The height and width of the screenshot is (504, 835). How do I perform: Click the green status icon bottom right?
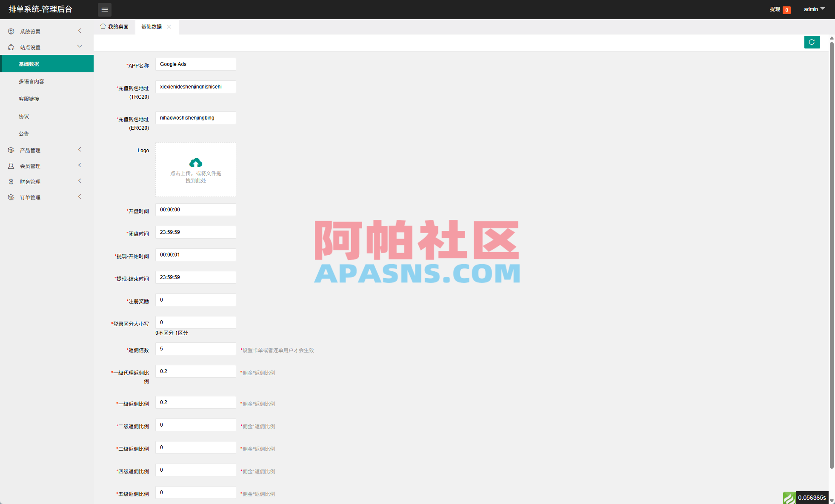coord(789,497)
